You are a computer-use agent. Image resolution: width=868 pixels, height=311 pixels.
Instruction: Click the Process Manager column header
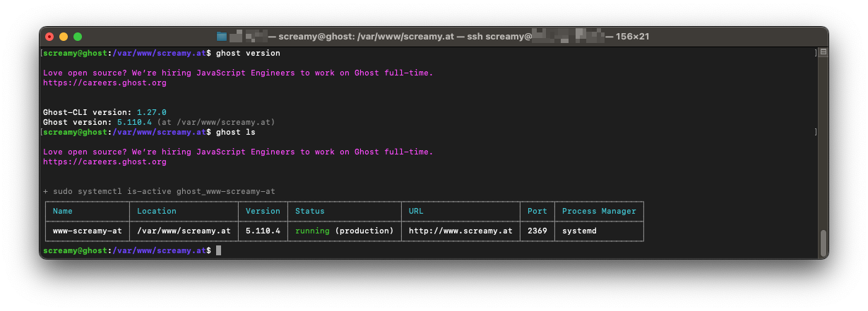point(599,211)
